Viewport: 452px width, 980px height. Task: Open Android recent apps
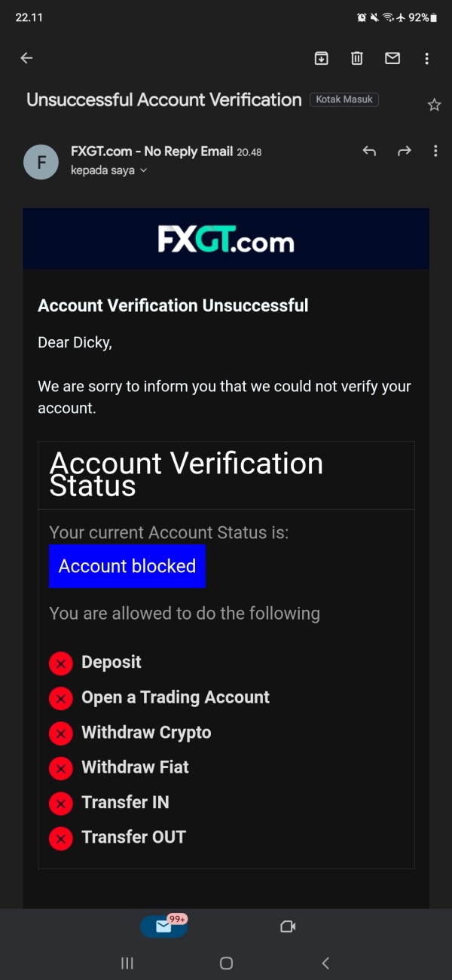tap(127, 963)
